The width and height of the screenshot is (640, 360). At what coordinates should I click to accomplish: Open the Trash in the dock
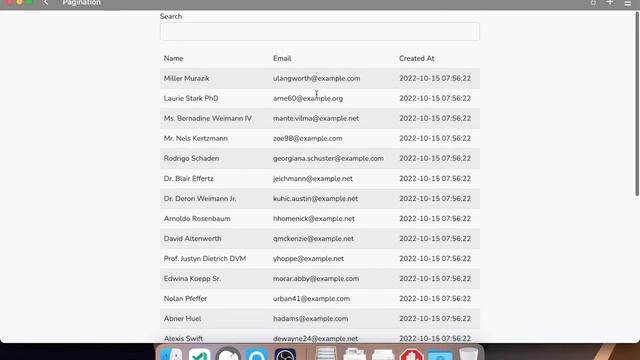pyautogui.click(x=468, y=354)
